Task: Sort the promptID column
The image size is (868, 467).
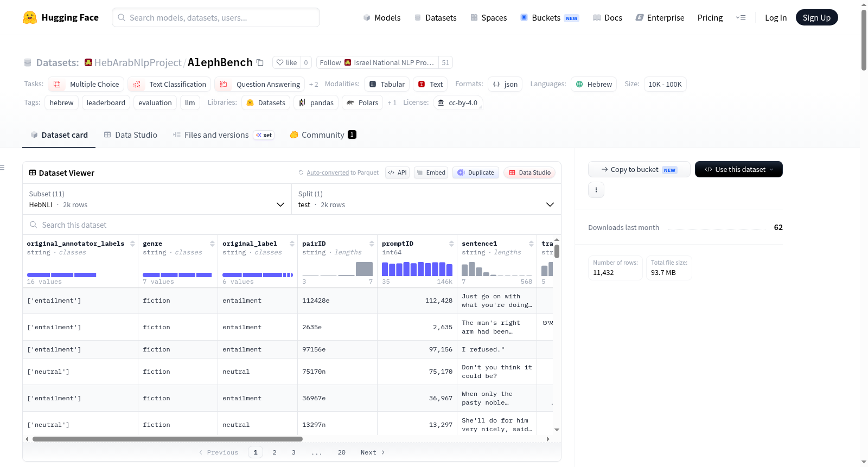Action: [x=451, y=244]
